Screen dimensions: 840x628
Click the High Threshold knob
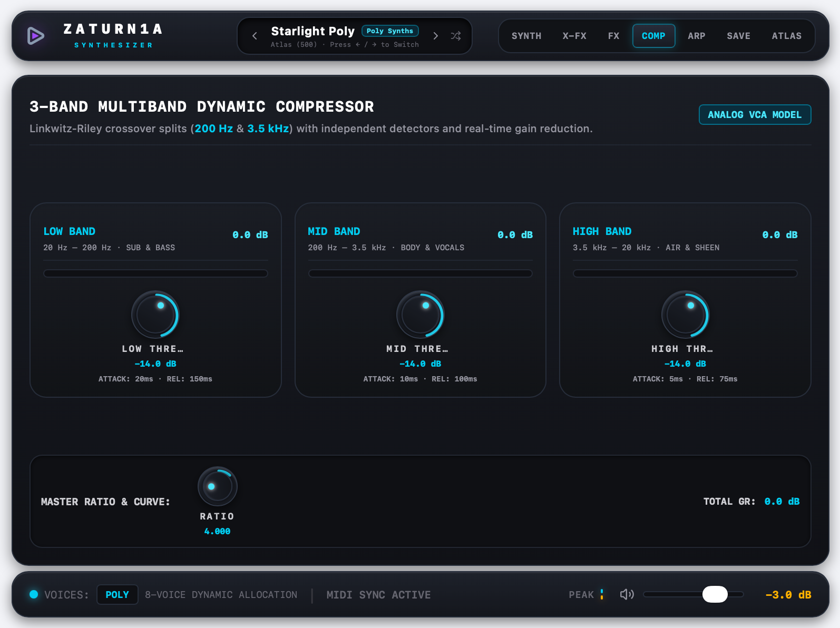(686, 315)
